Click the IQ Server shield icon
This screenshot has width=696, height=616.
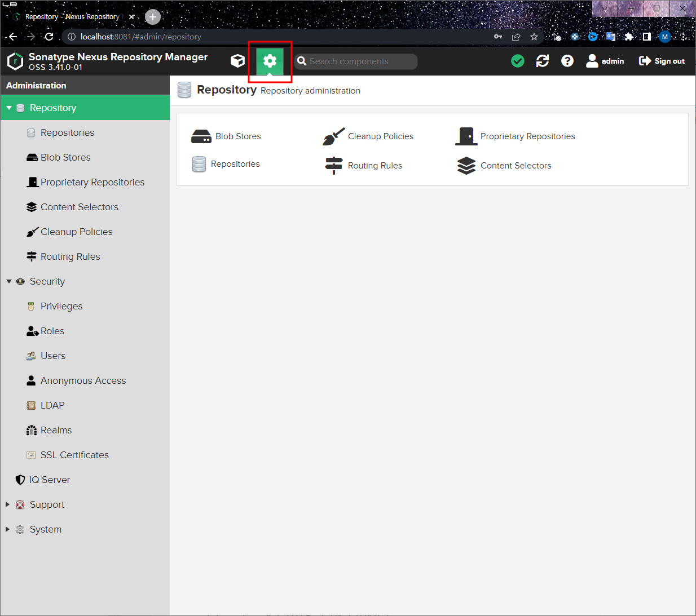pyautogui.click(x=20, y=480)
